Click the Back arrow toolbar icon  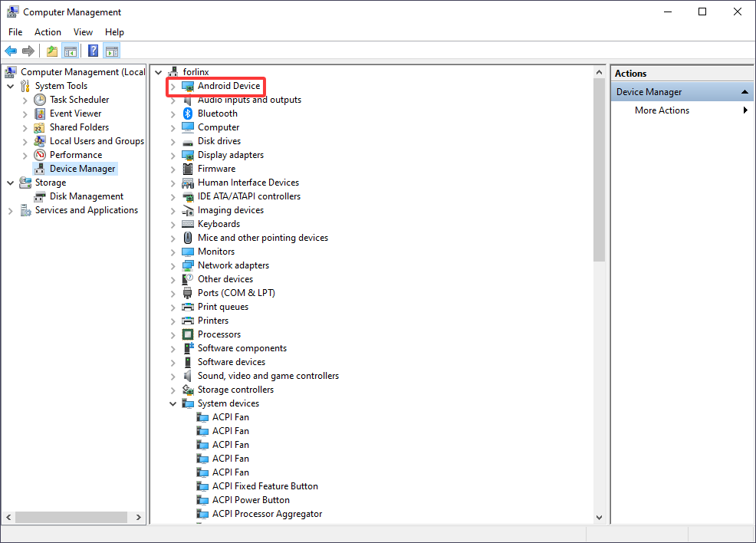tap(11, 51)
